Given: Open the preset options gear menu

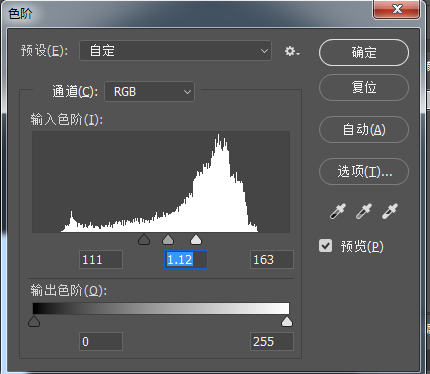Looking at the screenshot, I should coord(292,51).
